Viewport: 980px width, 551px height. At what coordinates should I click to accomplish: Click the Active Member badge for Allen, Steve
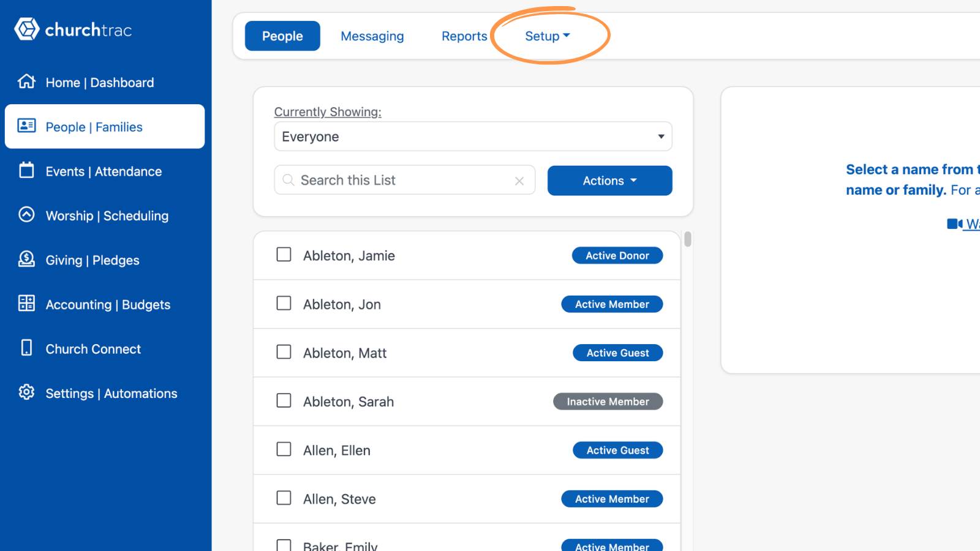(612, 499)
